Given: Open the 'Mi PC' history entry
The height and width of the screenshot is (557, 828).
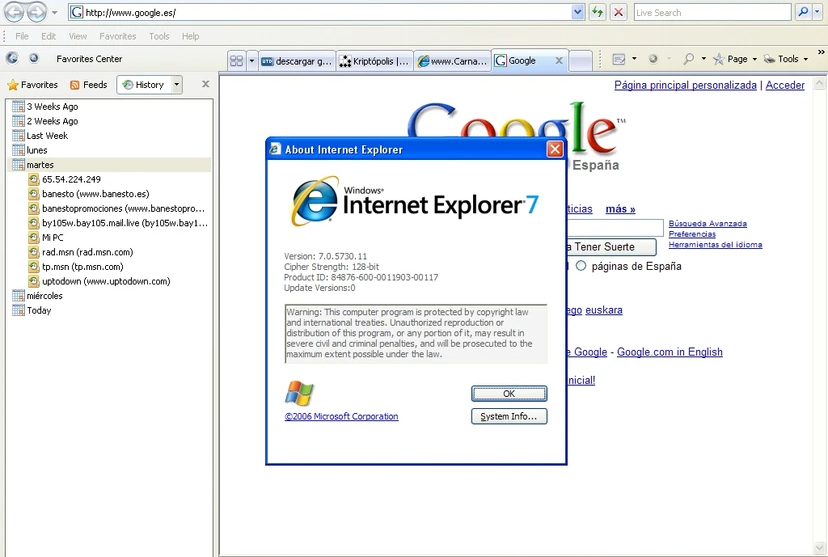Looking at the screenshot, I should [46, 238].
